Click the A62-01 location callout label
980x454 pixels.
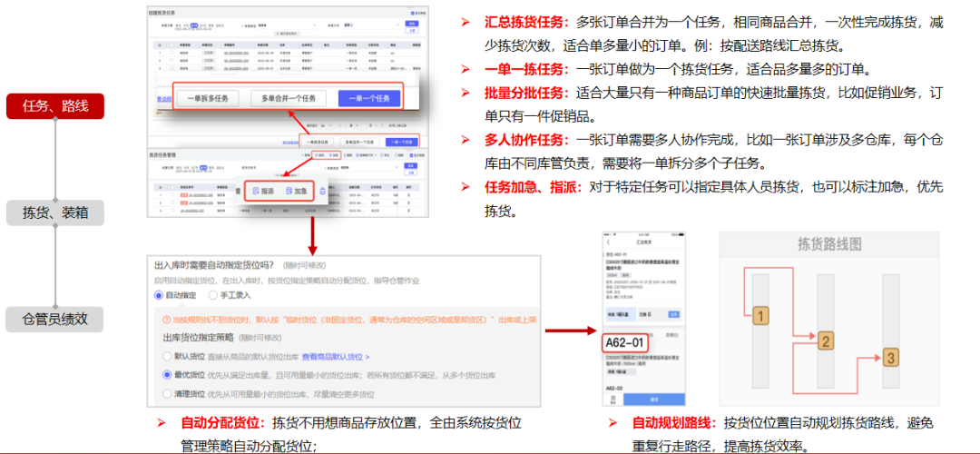(625, 342)
